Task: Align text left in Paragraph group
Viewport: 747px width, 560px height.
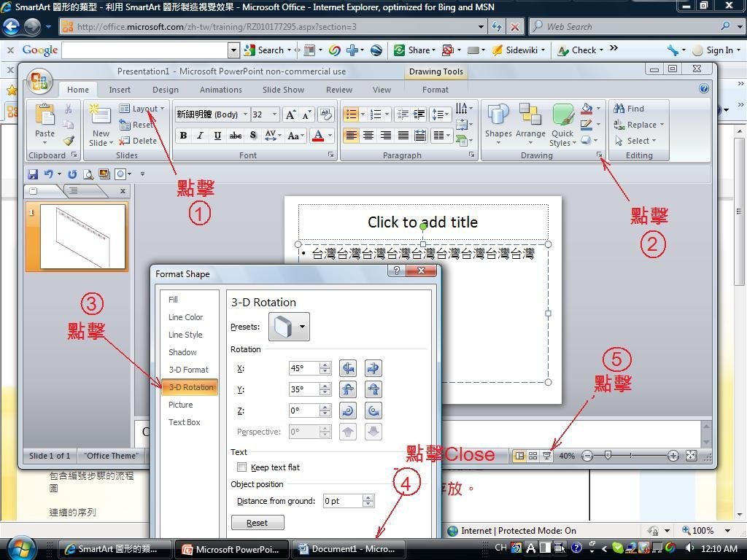Action: pos(351,136)
